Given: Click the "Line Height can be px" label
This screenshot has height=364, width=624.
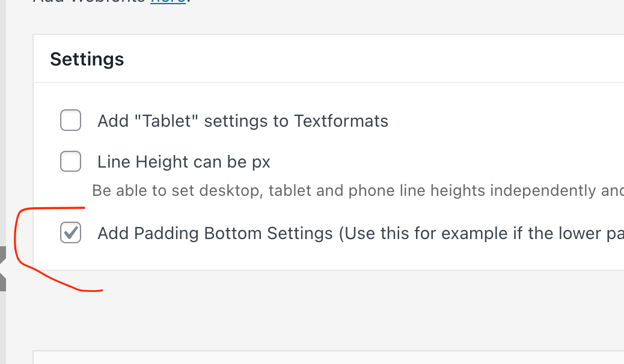Looking at the screenshot, I should (x=184, y=162).
